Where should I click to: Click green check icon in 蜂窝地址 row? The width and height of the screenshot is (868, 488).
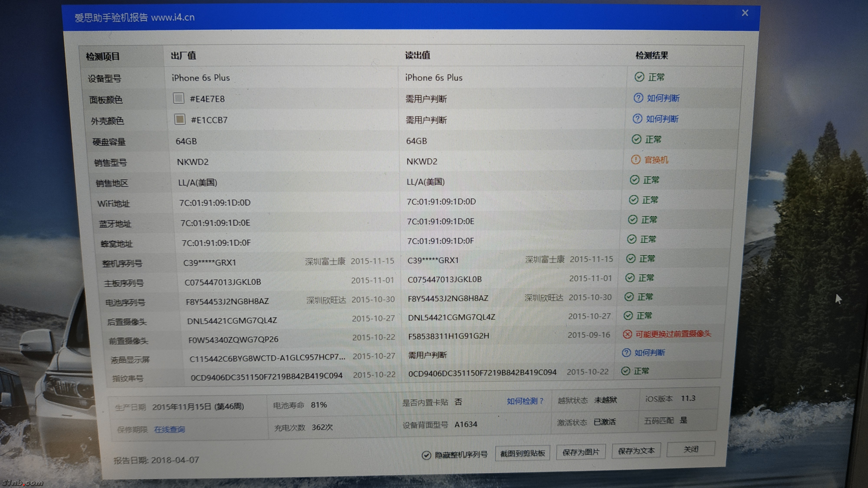click(632, 239)
